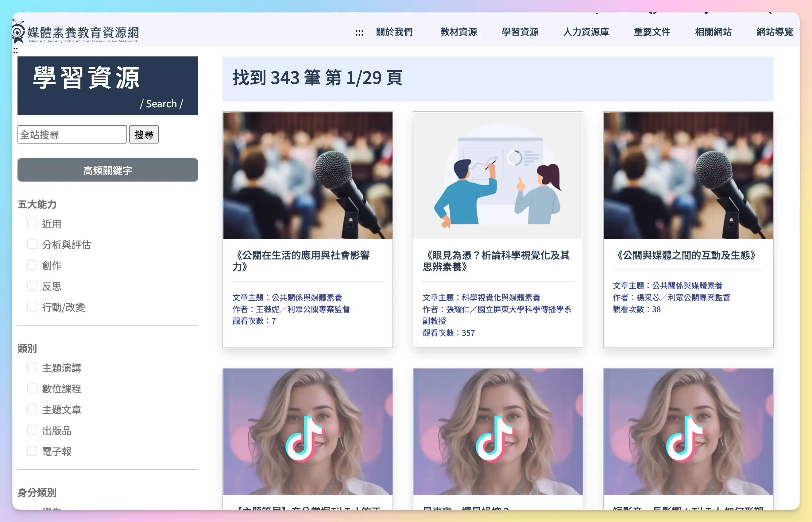Click 觀看次數:357 text
This screenshot has width=812, height=522.
tap(448, 333)
